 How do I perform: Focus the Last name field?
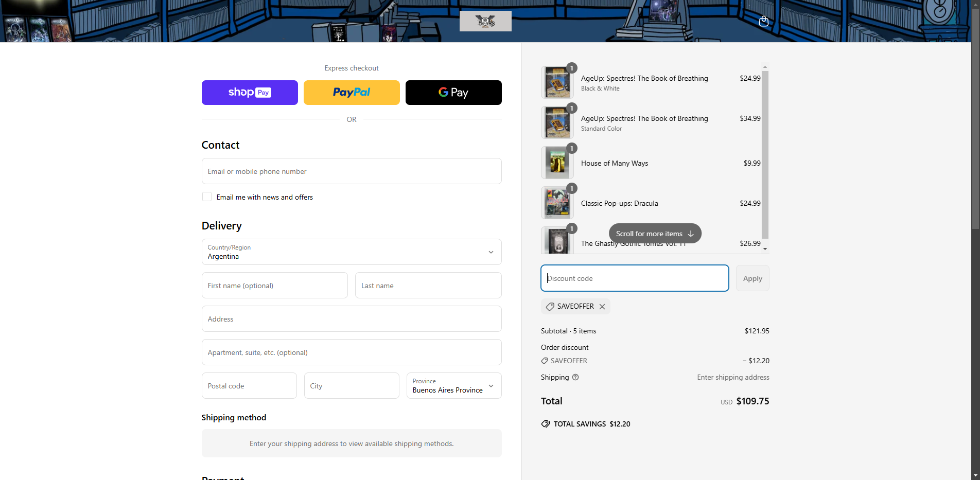(x=428, y=286)
